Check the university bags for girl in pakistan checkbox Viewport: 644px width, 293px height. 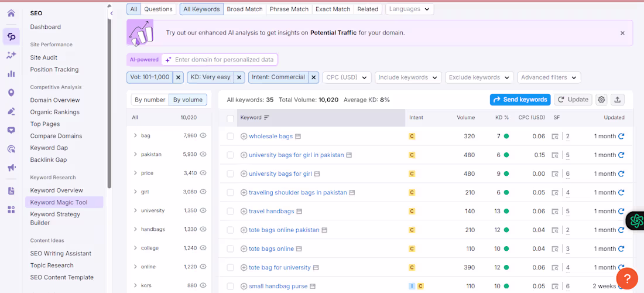pyautogui.click(x=231, y=155)
